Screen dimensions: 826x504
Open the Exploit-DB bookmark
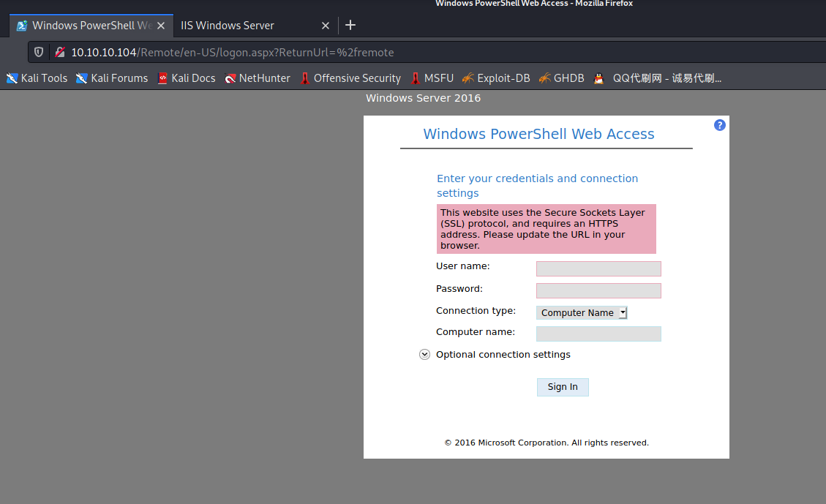pyautogui.click(x=496, y=78)
